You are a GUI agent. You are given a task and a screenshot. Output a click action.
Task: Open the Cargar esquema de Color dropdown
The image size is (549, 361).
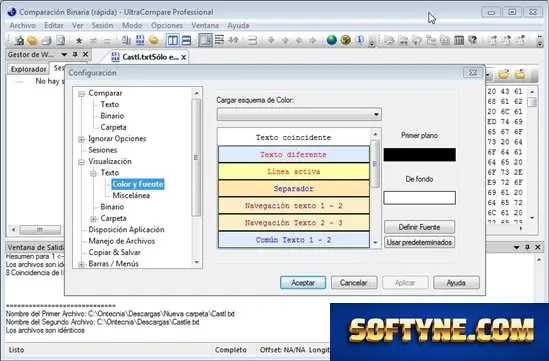(299, 114)
